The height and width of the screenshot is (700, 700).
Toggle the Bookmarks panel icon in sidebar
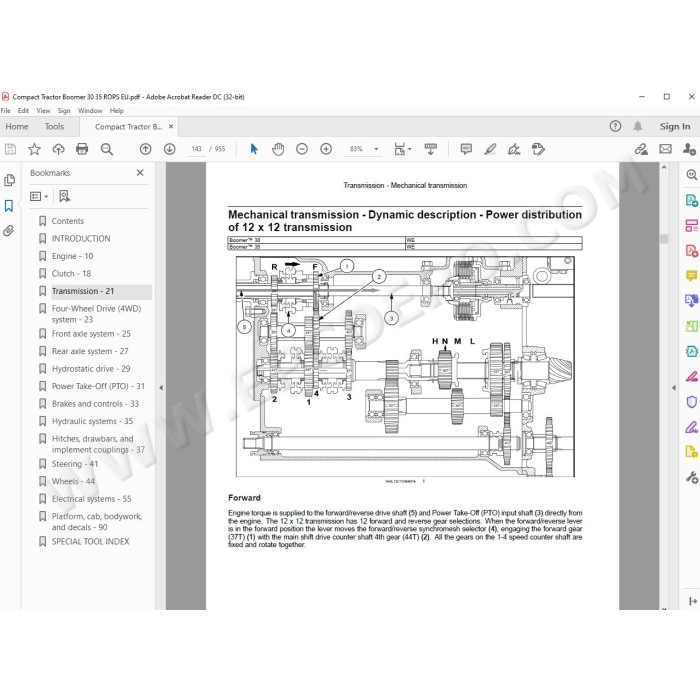9,206
